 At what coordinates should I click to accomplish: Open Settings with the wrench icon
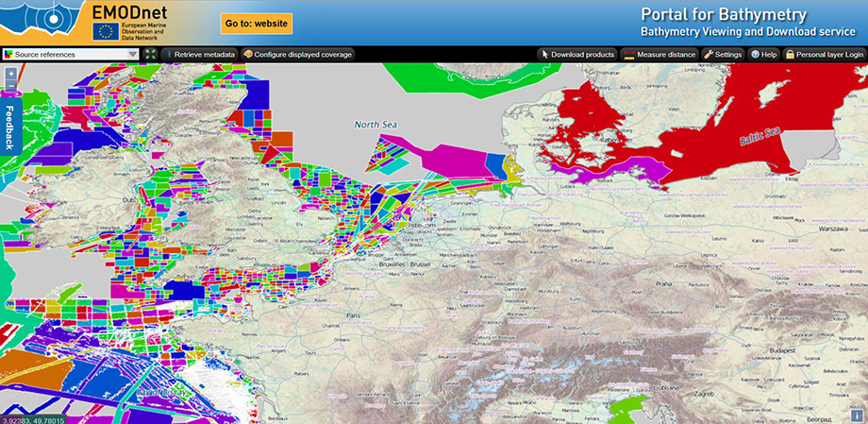coord(723,55)
